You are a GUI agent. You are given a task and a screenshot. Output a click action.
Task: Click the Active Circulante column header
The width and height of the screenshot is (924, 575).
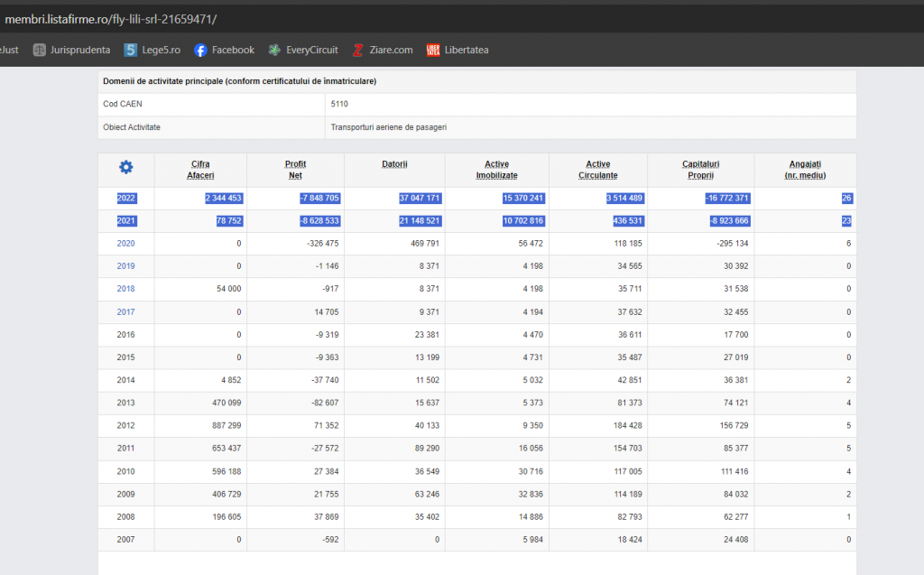click(598, 170)
